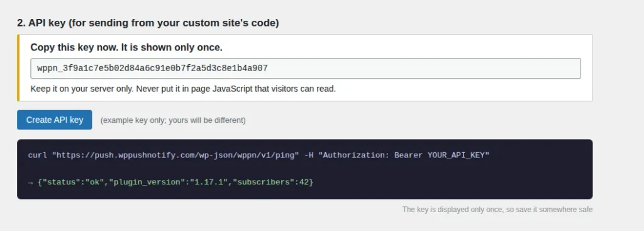Click the heading '2. API key (for sending…'
This screenshot has height=231, width=644.
pos(148,23)
